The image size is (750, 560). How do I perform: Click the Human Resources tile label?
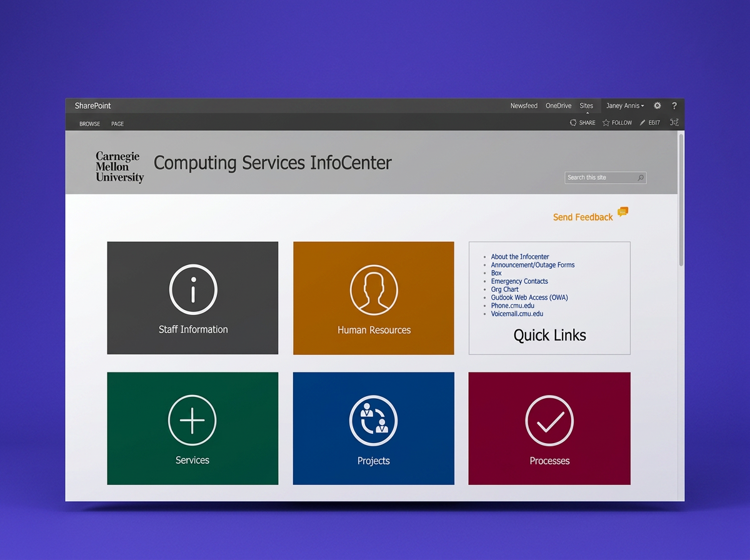click(x=374, y=330)
